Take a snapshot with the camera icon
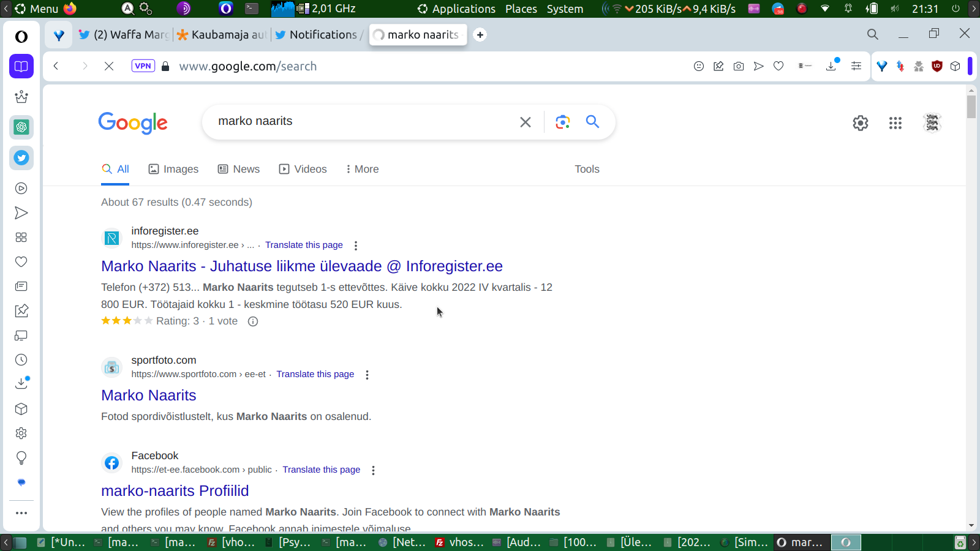Screen dimensions: 980x551 739,66
